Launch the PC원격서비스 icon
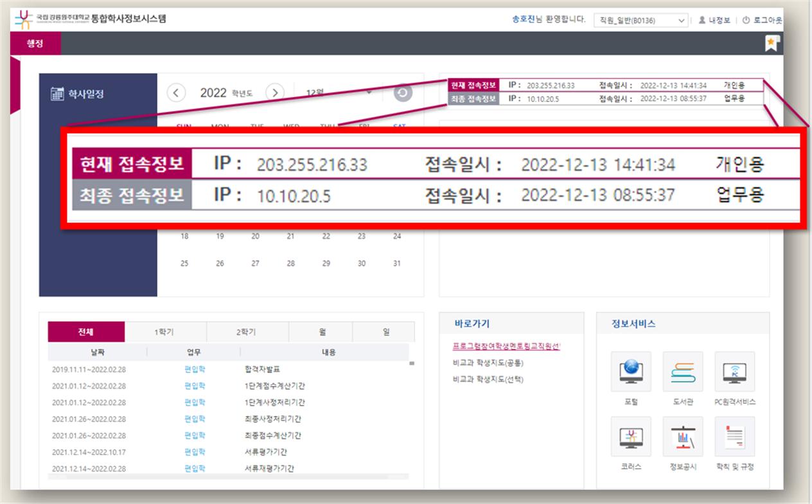 point(735,372)
